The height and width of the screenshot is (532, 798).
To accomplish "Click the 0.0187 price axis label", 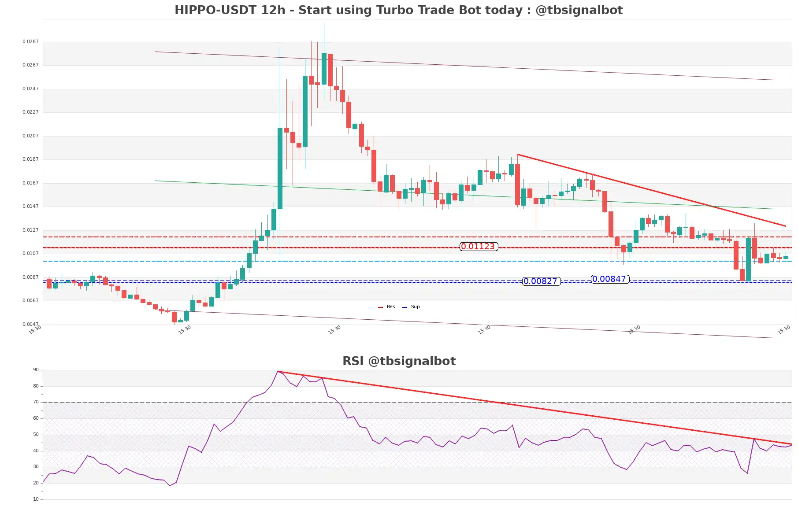I will [30, 159].
